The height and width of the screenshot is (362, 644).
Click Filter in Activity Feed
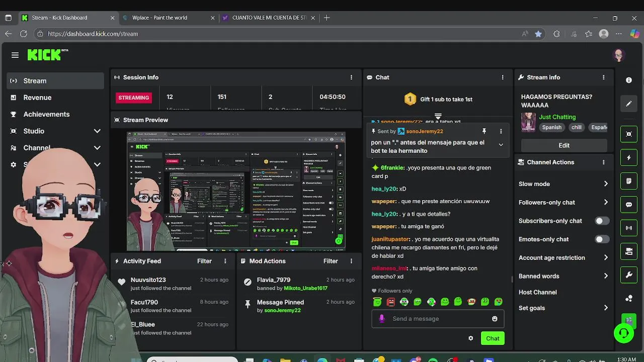(x=204, y=261)
